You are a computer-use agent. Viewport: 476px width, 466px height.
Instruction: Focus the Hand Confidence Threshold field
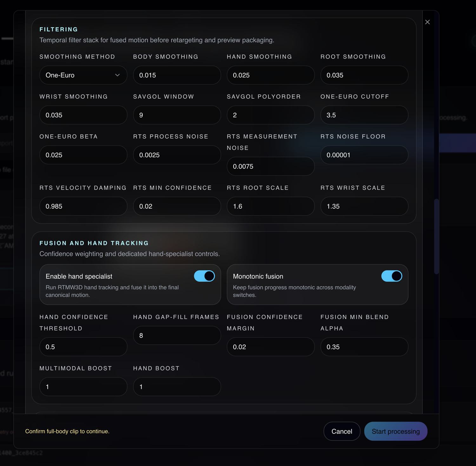83,347
